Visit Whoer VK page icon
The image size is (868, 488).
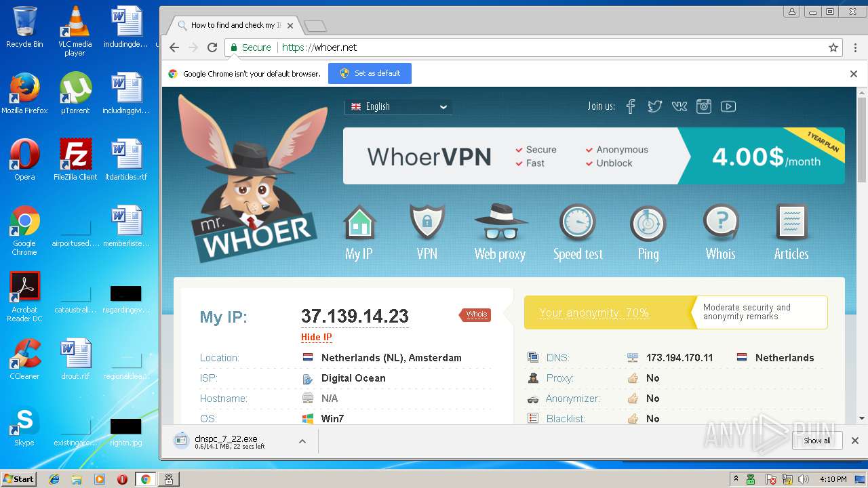point(679,106)
